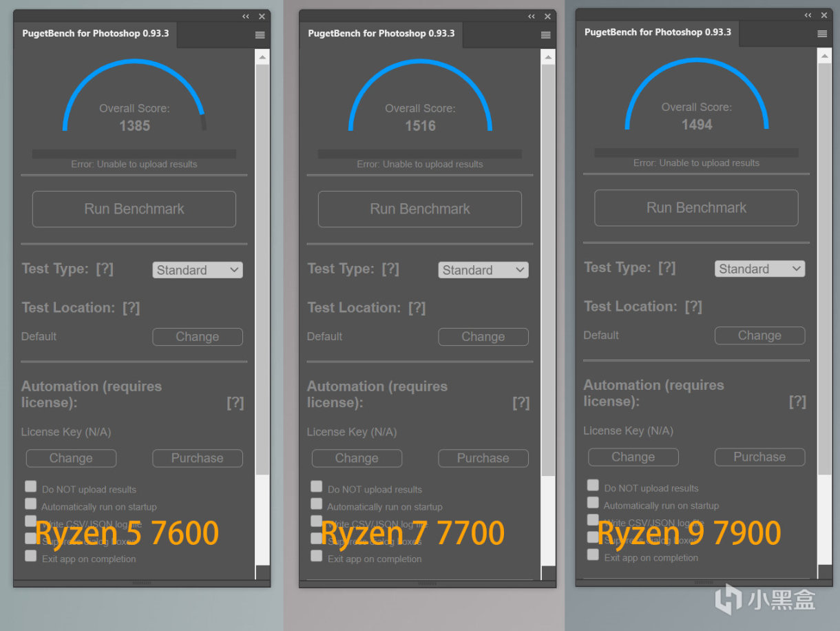The height and width of the screenshot is (631, 840).
Task: Check Exit app on completion in Ryzen 5 7600 panel
Action: tap(31, 555)
